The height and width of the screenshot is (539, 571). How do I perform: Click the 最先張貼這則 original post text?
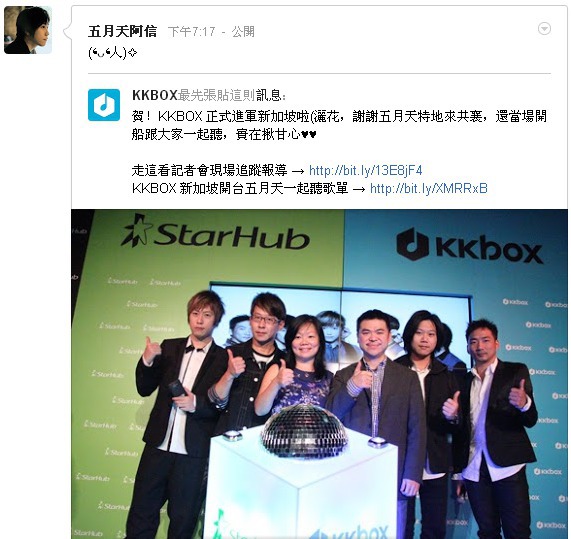click(216, 95)
